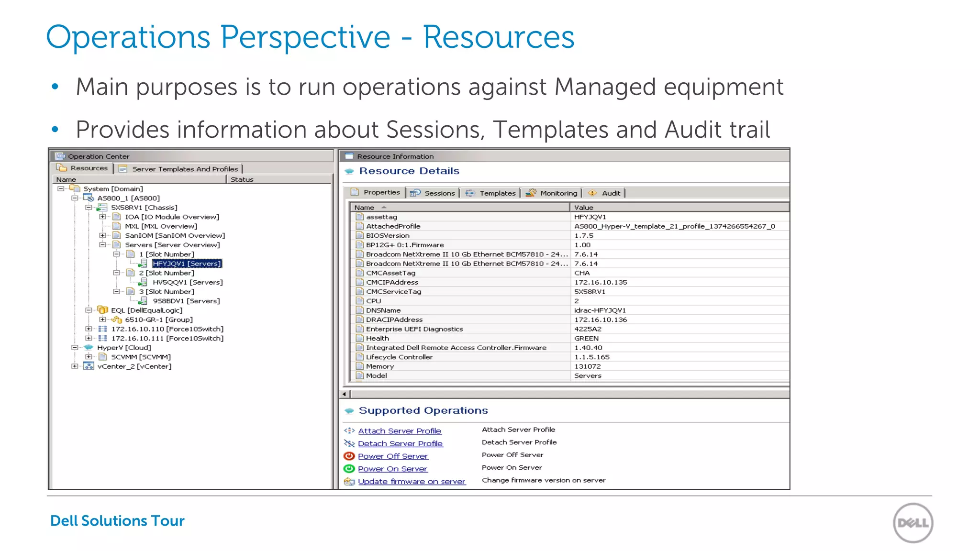The width and height of the screenshot is (980, 551).
Task: Click the 172.16.10.110 Force10Switch icon
Action: click(x=102, y=329)
